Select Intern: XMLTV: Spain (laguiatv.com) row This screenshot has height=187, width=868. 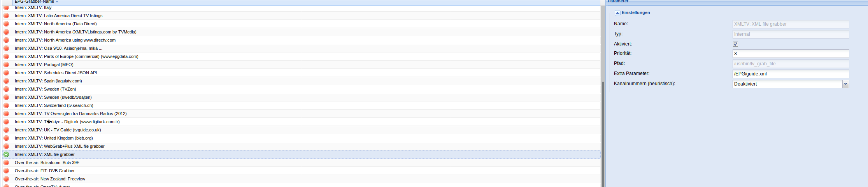pyautogui.click(x=302, y=81)
